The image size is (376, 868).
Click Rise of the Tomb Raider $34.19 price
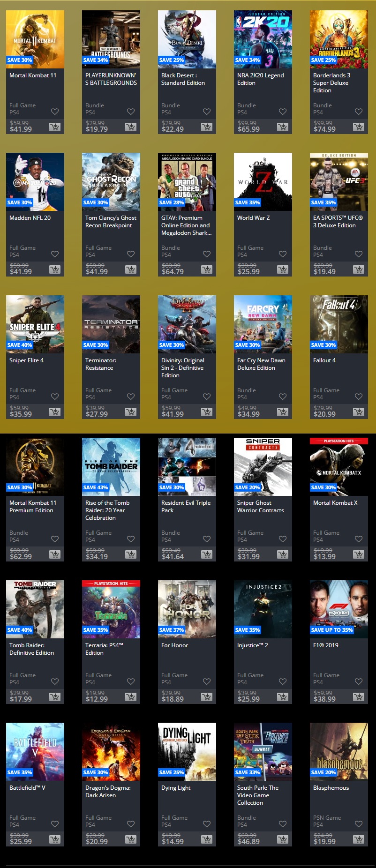click(x=97, y=557)
